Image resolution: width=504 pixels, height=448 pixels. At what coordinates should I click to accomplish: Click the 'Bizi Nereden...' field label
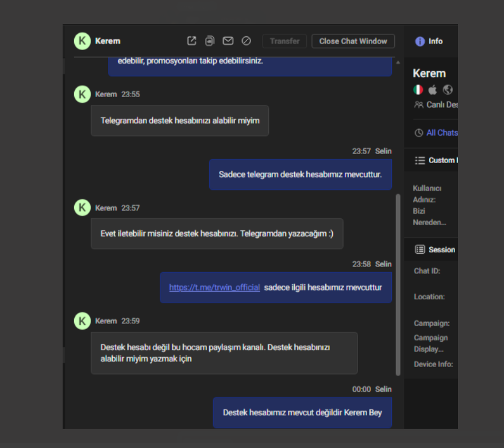coord(429,217)
